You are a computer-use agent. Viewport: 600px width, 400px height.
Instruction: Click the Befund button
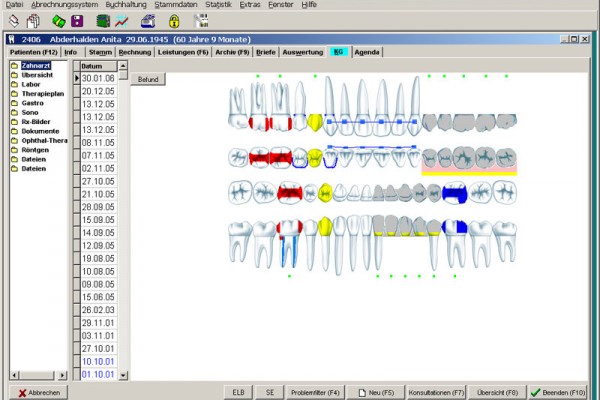pyautogui.click(x=148, y=79)
